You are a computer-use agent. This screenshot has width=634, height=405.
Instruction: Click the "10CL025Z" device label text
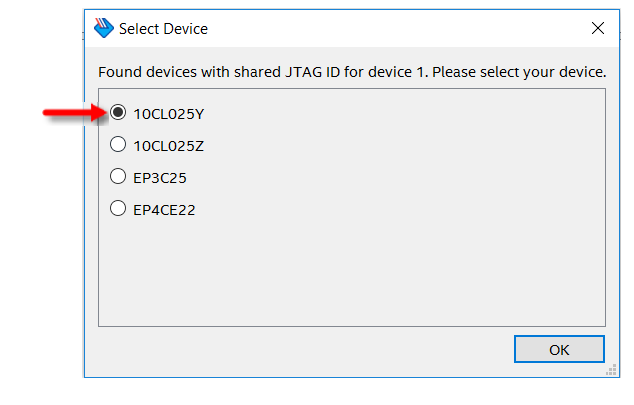tap(168, 146)
